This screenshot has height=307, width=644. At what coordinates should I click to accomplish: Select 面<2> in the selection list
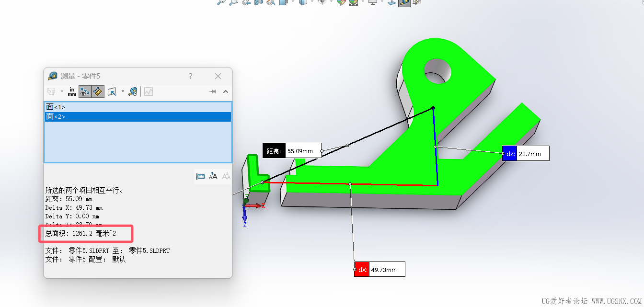pos(138,116)
